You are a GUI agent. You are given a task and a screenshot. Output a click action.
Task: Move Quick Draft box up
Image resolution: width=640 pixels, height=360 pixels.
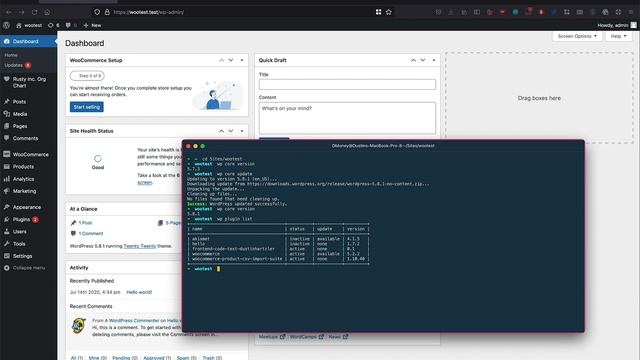tap(413, 60)
